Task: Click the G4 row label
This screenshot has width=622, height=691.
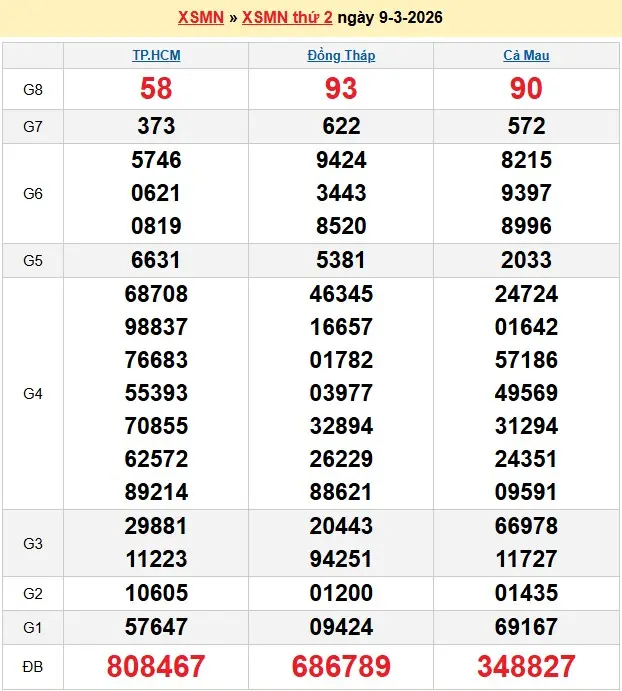Action: click(x=33, y=393)
